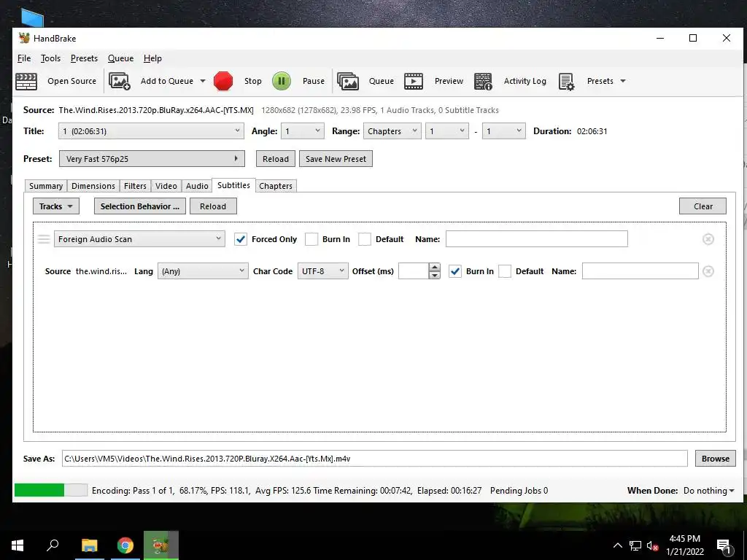The image size is (747, 560).
Task: Switch to the Audio tab
Action: pyautogui.click(x=197, y=186)
